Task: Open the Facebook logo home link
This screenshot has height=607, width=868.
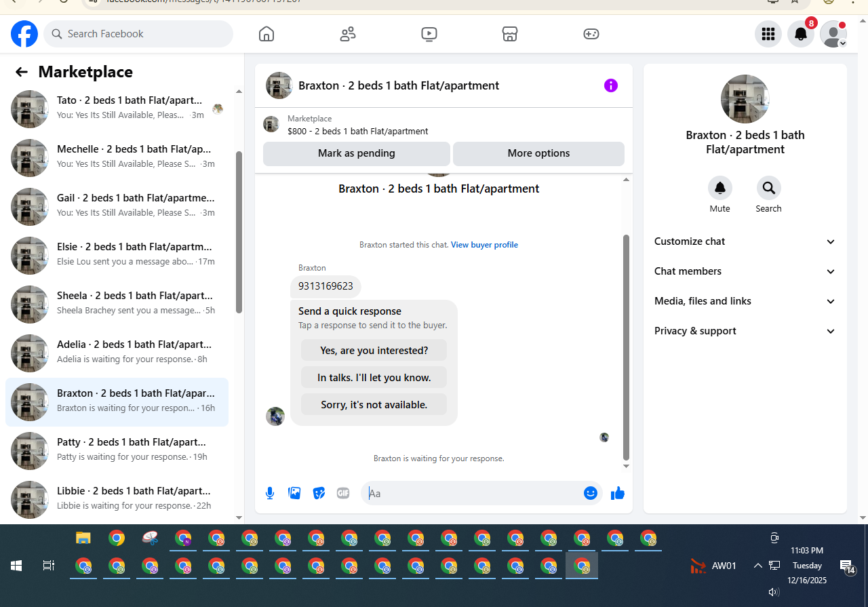Action: [24, 34]
